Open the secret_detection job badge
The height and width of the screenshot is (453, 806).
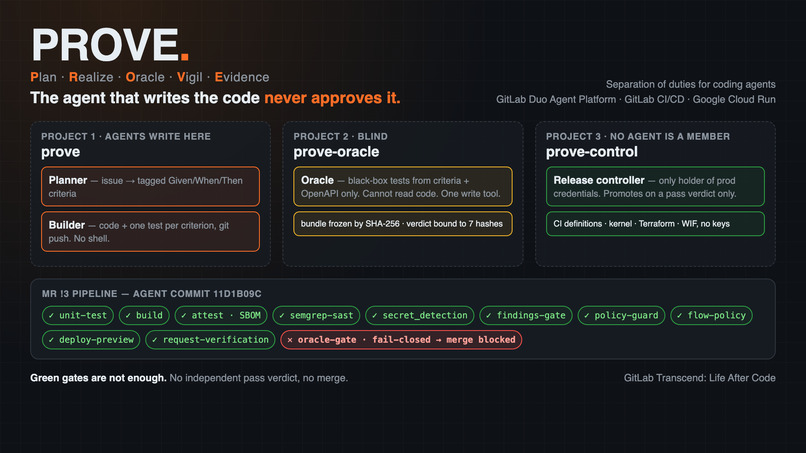pos(419,315)
